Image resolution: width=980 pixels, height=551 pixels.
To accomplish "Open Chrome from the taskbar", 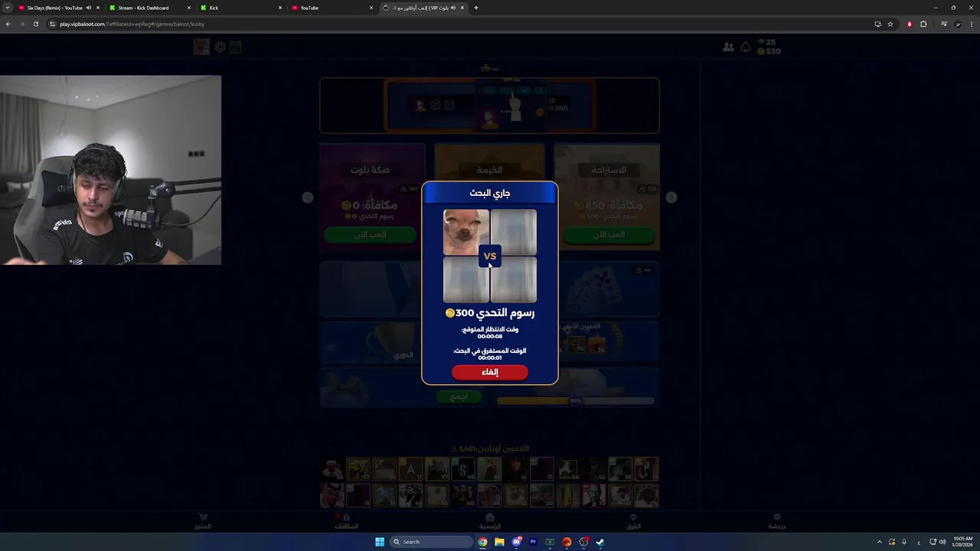I will pyautogui.click(x=482, y=542).
